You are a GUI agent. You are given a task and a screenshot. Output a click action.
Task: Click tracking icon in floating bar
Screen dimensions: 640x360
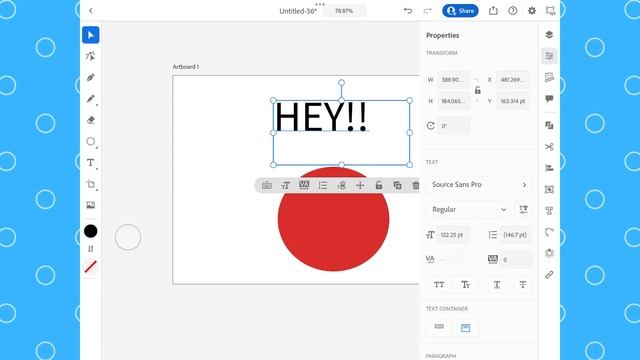tap(304, 185)
